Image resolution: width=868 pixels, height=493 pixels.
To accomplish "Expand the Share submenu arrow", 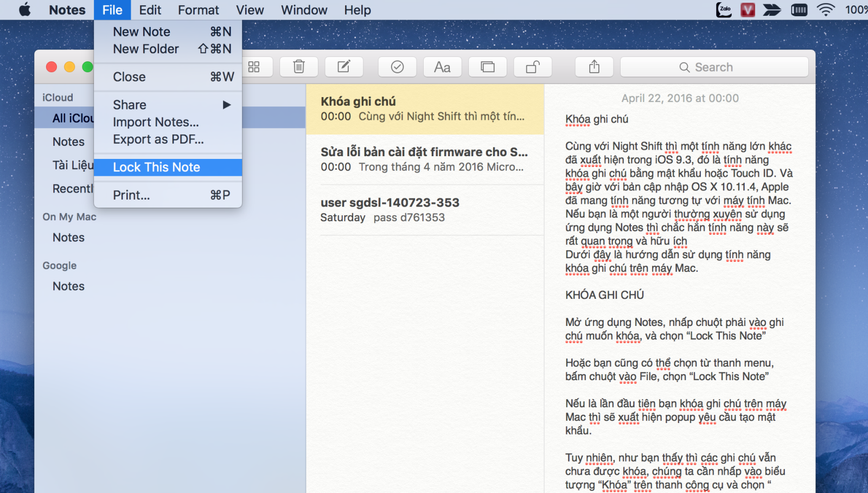I will pos(227,105).
